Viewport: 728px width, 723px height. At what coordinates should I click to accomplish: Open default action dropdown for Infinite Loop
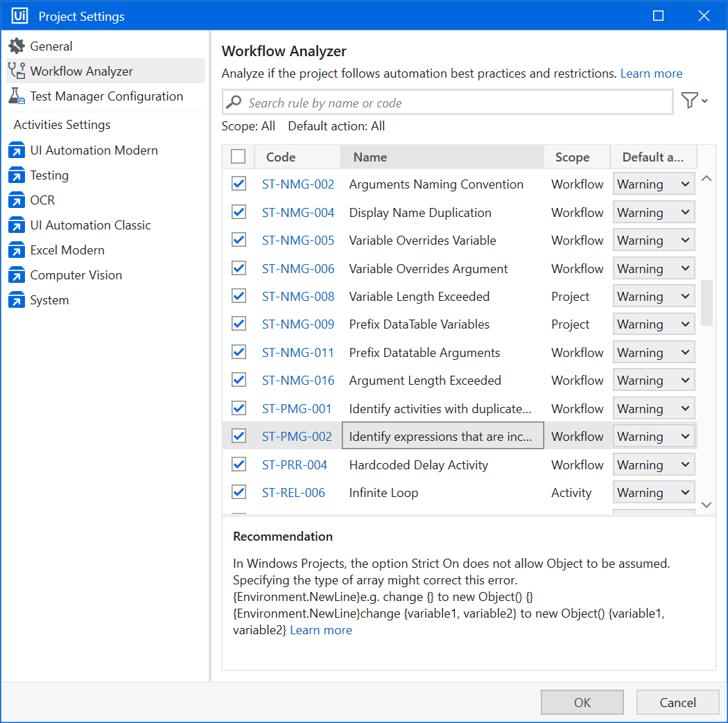pyautogui.click(x=653, y=493)
